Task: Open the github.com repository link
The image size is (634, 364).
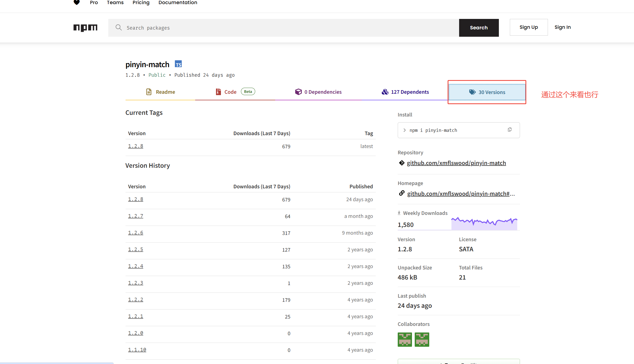Action: point(456,163)
